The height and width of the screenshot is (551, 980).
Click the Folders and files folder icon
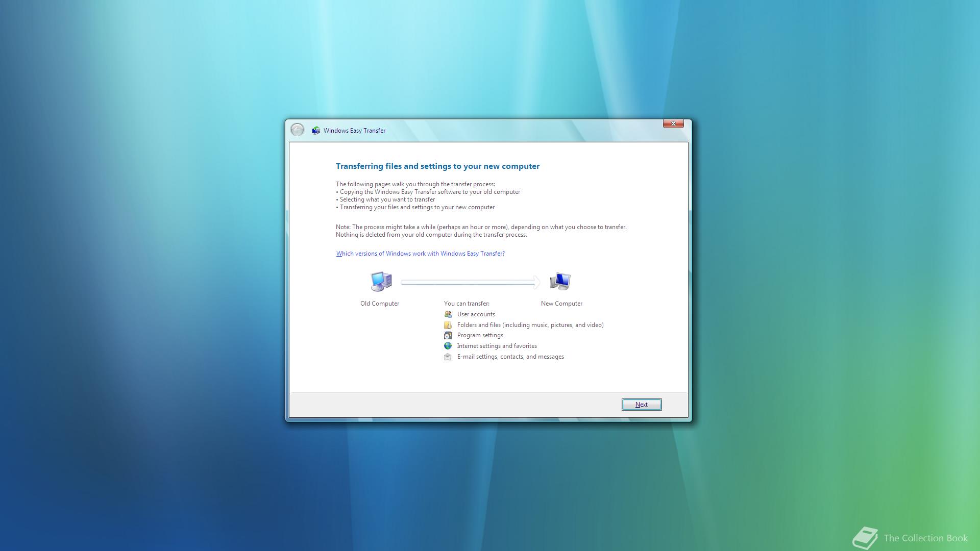448,325
